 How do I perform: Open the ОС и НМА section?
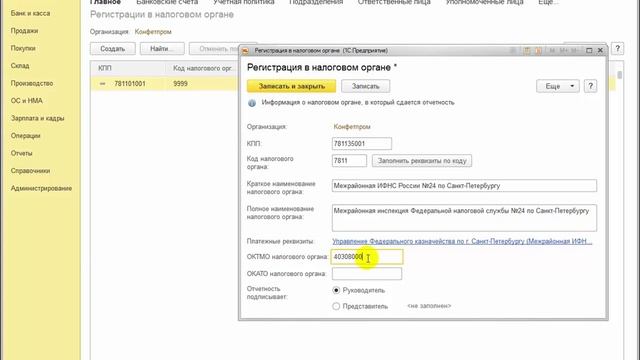pos(27,101)
